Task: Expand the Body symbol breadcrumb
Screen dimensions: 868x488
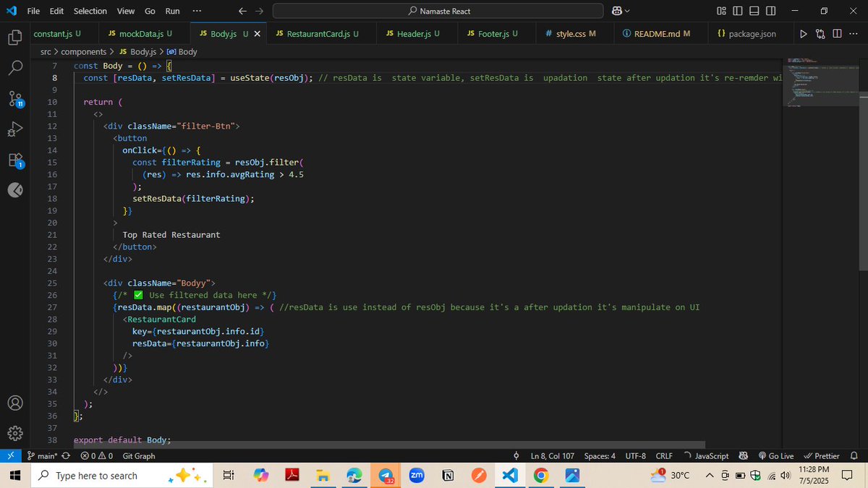Action: coord(182,52)
